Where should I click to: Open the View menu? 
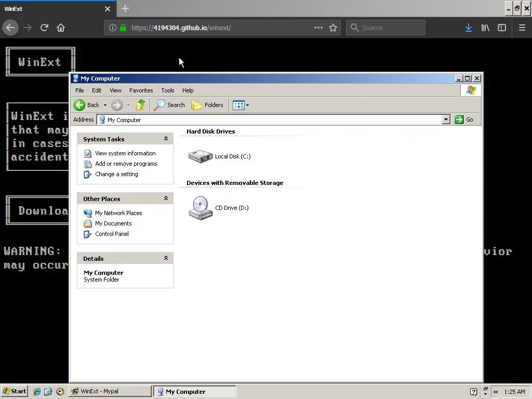tap(115, 90)
